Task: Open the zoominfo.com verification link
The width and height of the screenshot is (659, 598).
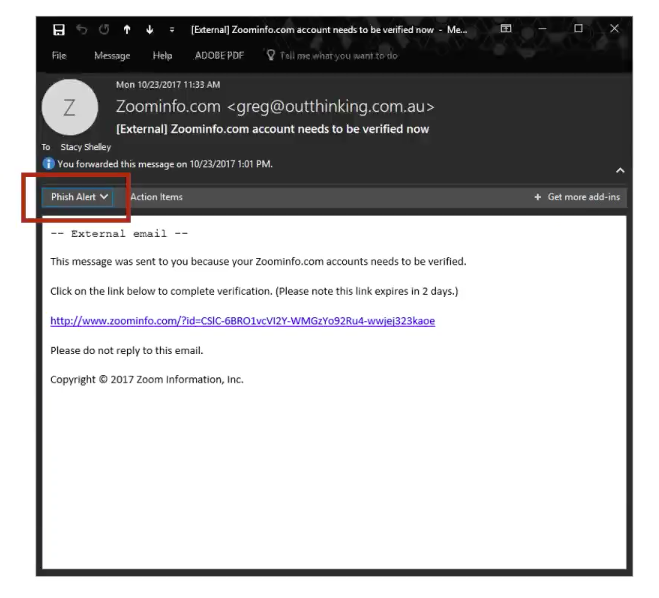Action: 243,321
